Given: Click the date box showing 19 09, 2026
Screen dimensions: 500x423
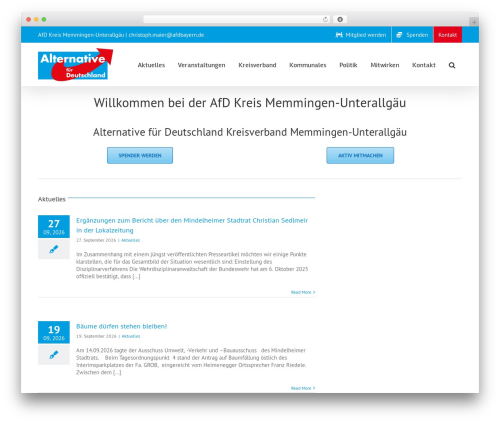Looking at the screenshot, I should pos(54,332).
